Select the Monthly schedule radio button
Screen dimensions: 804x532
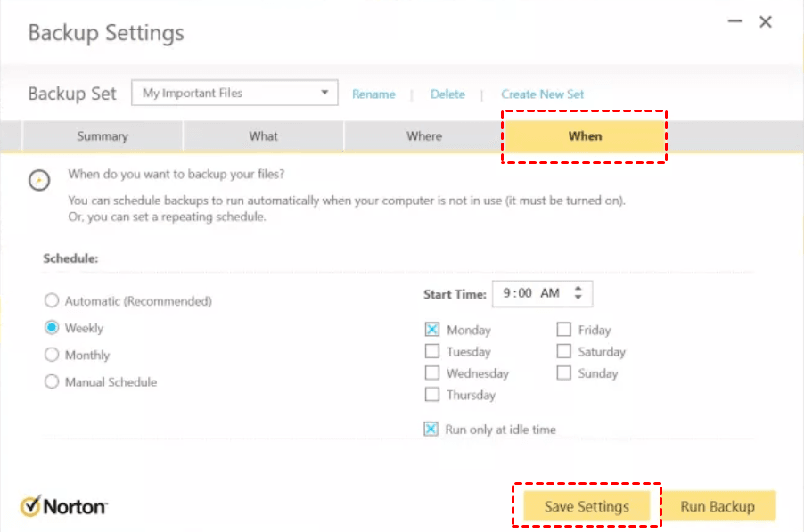pos(52,355)
